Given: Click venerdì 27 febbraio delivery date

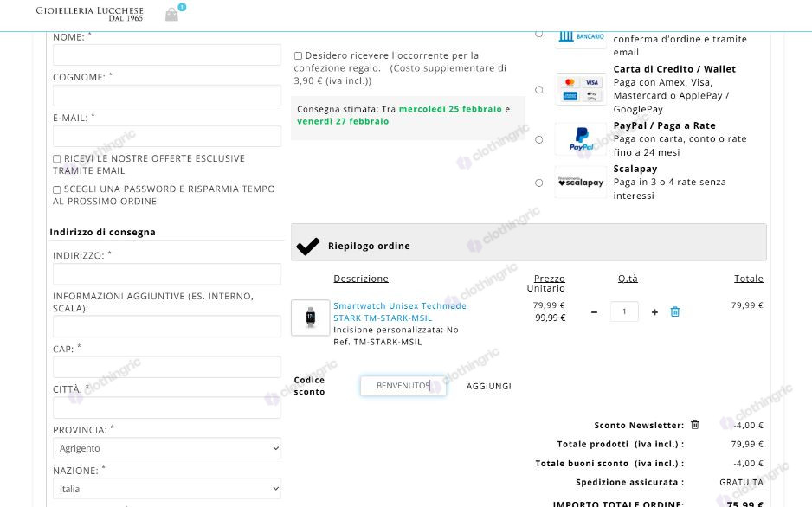Looking at the screenshot, I should pyautogui.click(x=343, y=122).
